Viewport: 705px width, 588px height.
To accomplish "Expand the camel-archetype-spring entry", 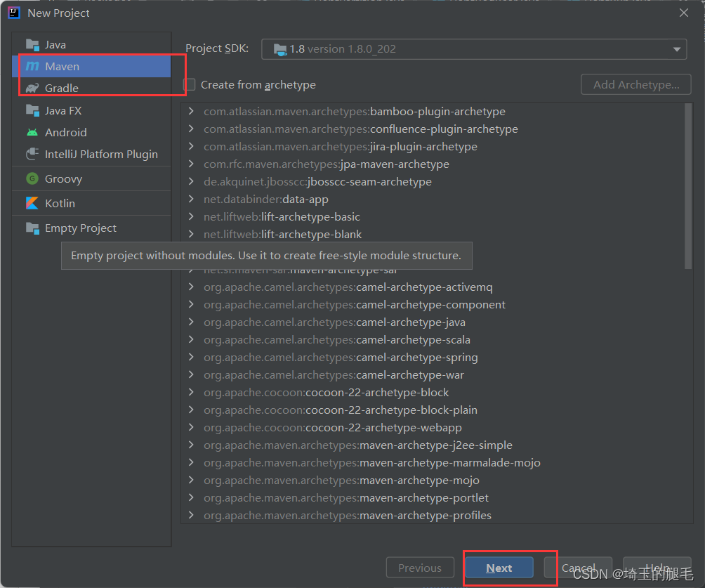I will coord(190,357).
